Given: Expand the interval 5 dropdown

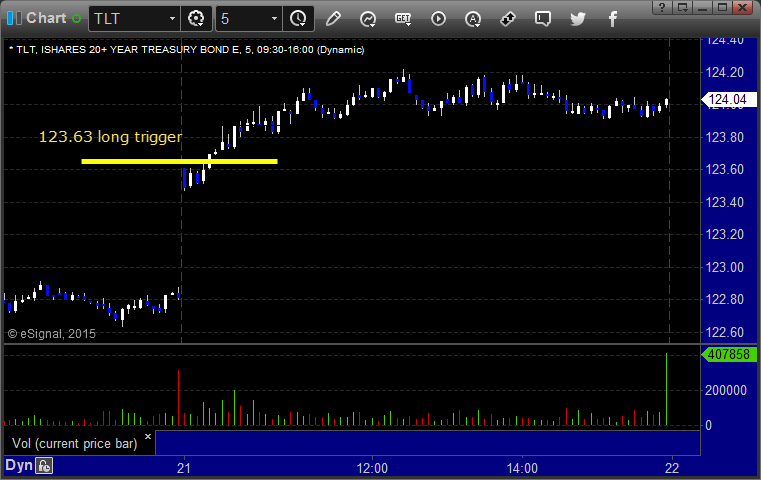Looking at the screenshot, I should (274, 19).
